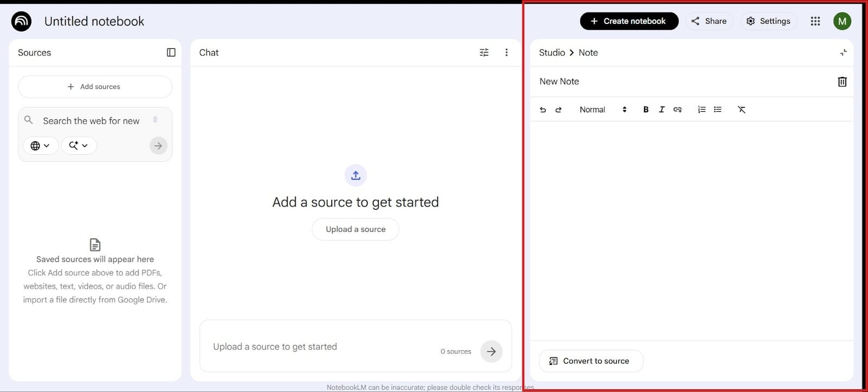The image size is (868, 392).
Task: Toggle italic formatting in note
Action: click(x=661, y=110)
